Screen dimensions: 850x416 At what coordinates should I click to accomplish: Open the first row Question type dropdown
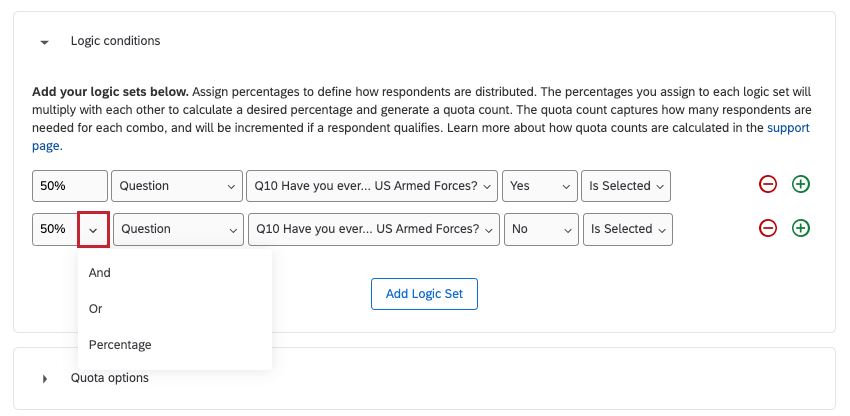coord(176,186)
